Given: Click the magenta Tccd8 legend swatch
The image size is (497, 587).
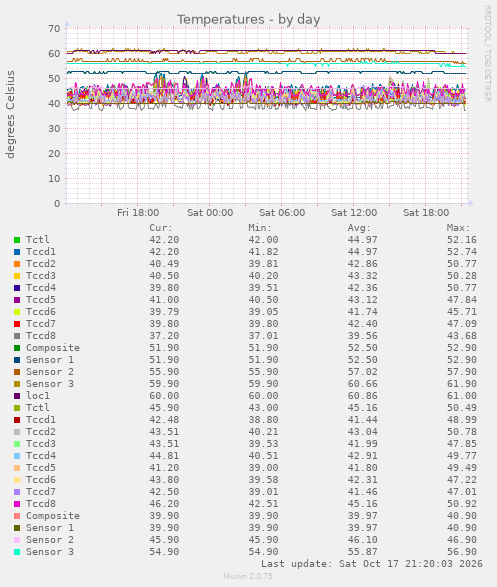Looking at the screenshot, I should [x=17, y=504].
